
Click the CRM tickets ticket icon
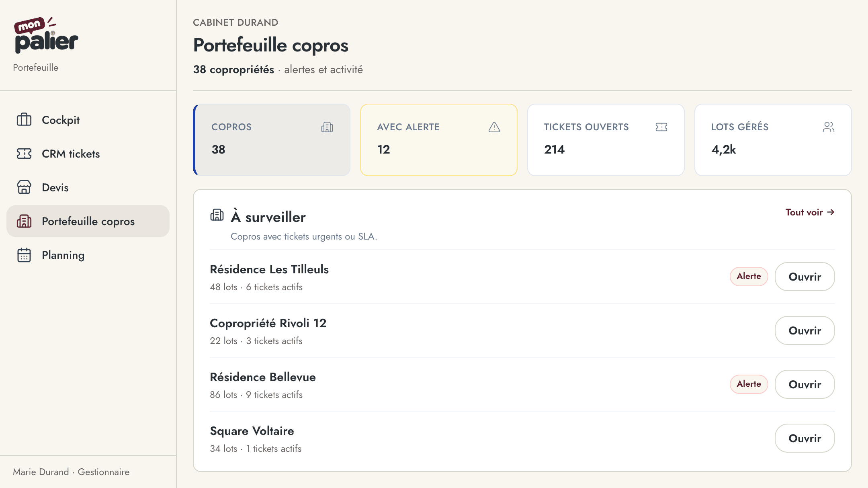24,154
